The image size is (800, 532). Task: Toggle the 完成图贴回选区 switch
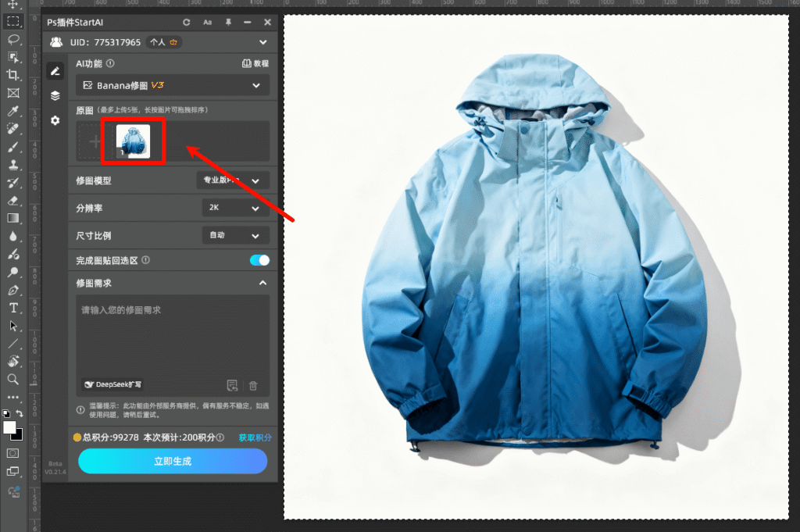(259, 260)
